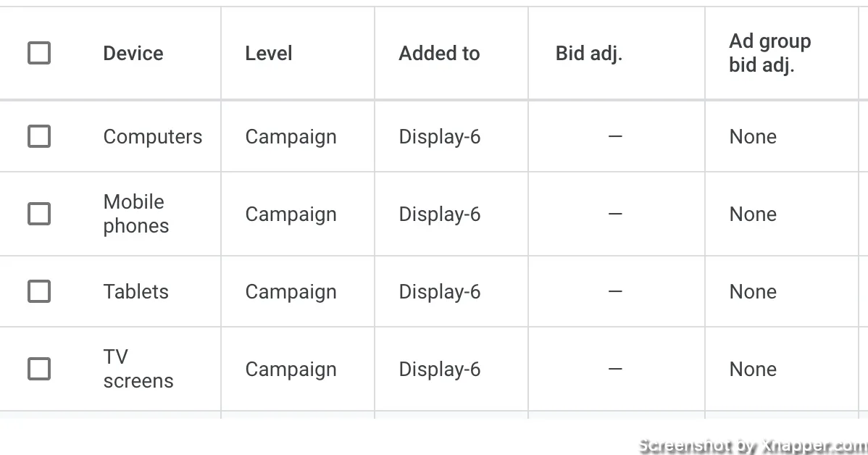The height and width of the screenshot is (455, 868).
Task: Click the Bid adj. column header
Action: pos(589,53)
